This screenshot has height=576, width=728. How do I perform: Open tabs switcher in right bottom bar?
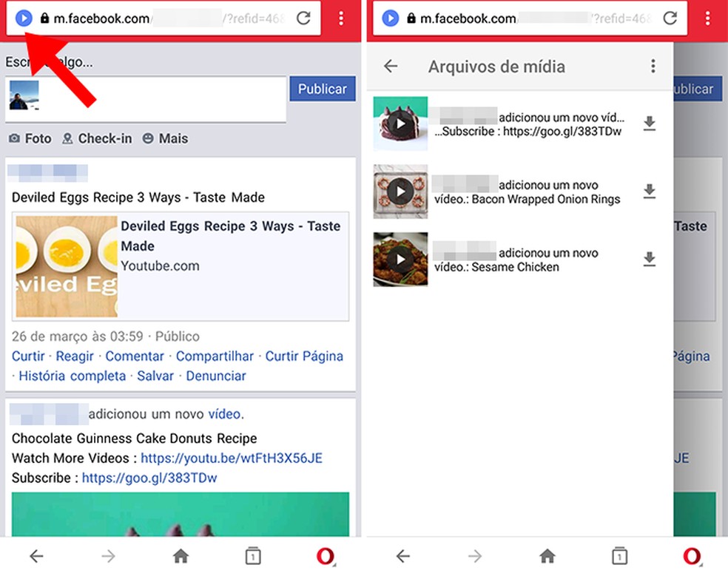(x=619, y=555)
